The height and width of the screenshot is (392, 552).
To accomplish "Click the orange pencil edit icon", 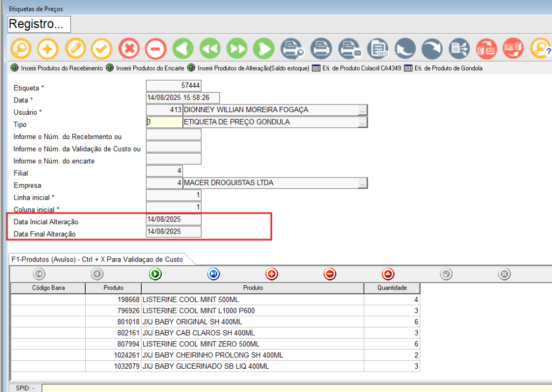I will click(75, 49).
